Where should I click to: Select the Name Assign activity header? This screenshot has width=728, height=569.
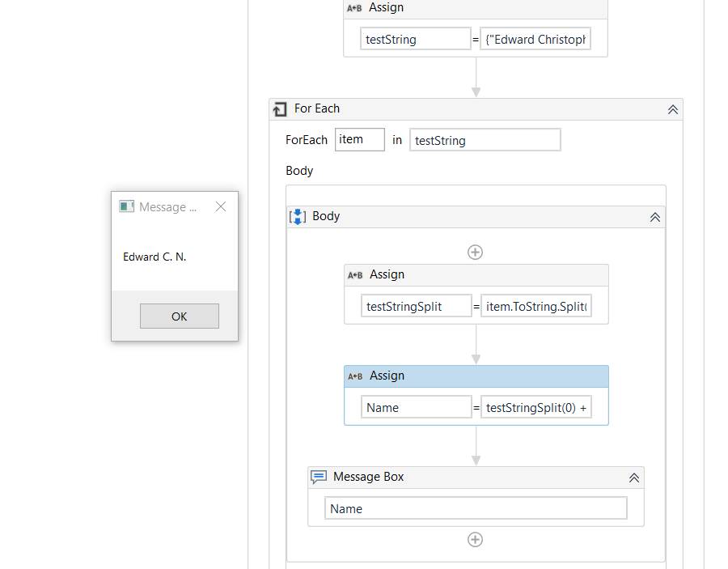[x=485, y=376]
